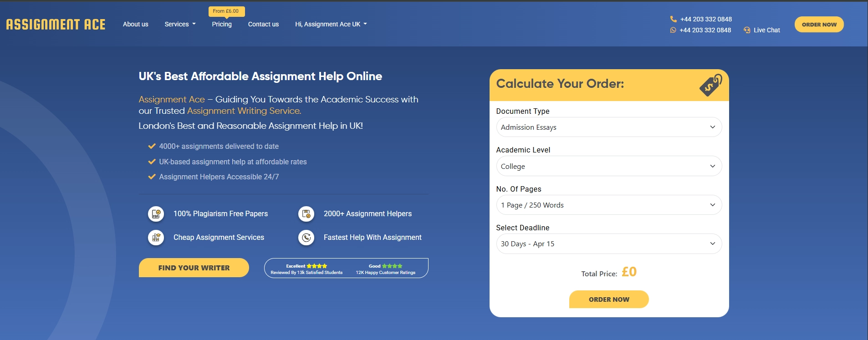868x340 pixels.
Task: Click 'Calculate Your Order:' heading
Action: click(560, 84)
